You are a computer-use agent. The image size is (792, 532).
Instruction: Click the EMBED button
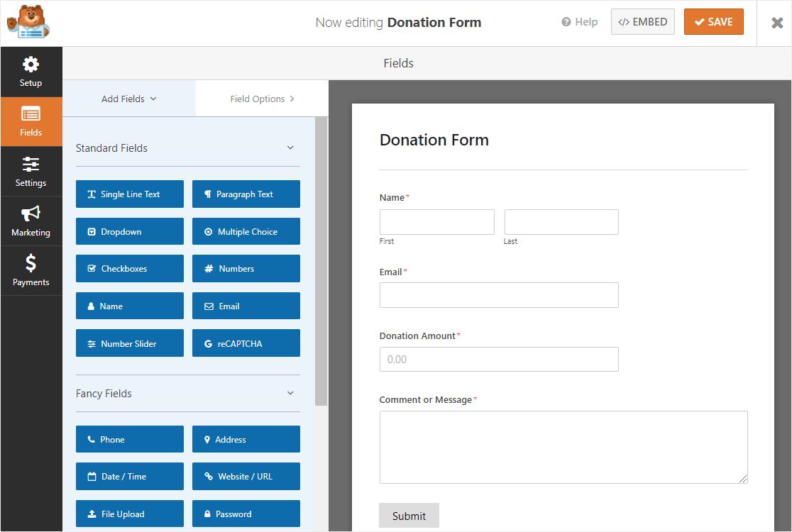point(642,22)
